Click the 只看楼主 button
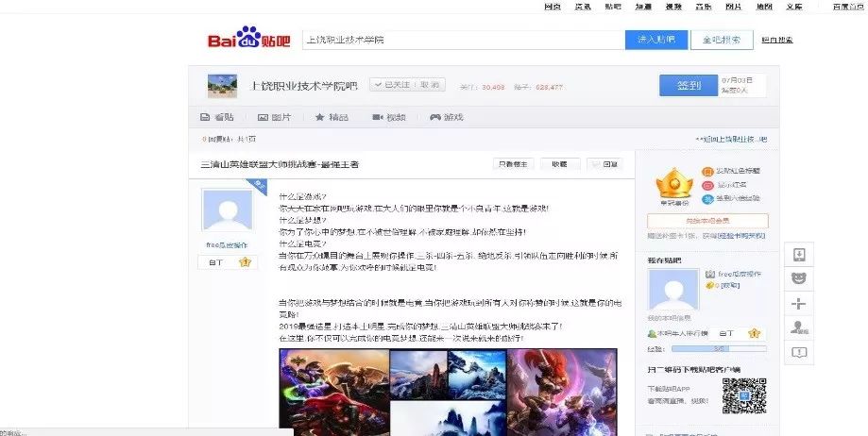Screen dimensions: 868x436 tap(513, 164)
